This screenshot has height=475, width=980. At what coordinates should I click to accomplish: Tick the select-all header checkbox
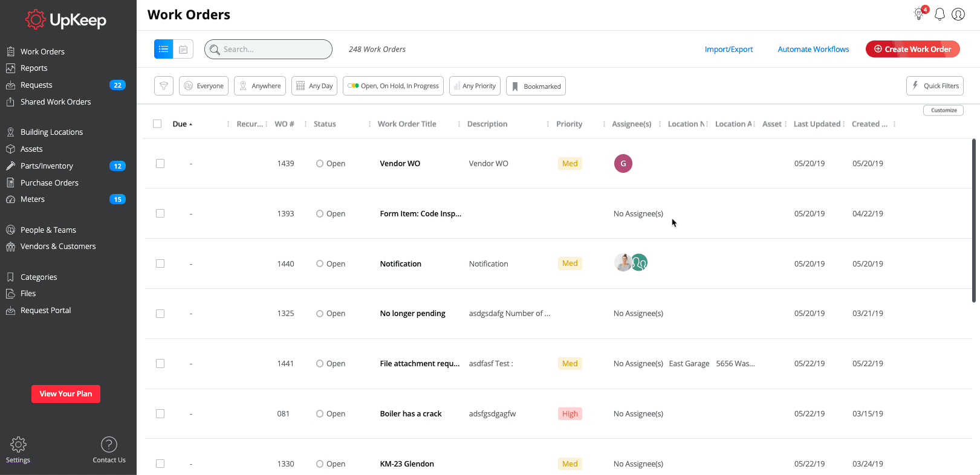[157, 124]
